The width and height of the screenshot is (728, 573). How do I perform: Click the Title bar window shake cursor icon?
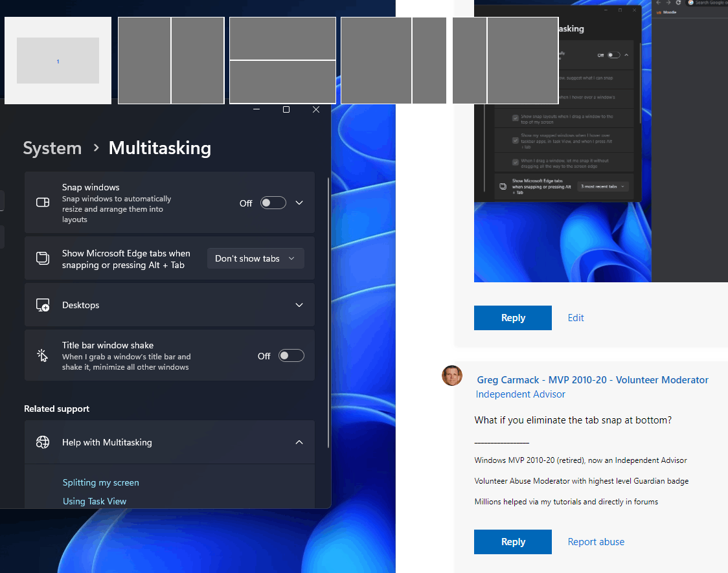point(42,355)
